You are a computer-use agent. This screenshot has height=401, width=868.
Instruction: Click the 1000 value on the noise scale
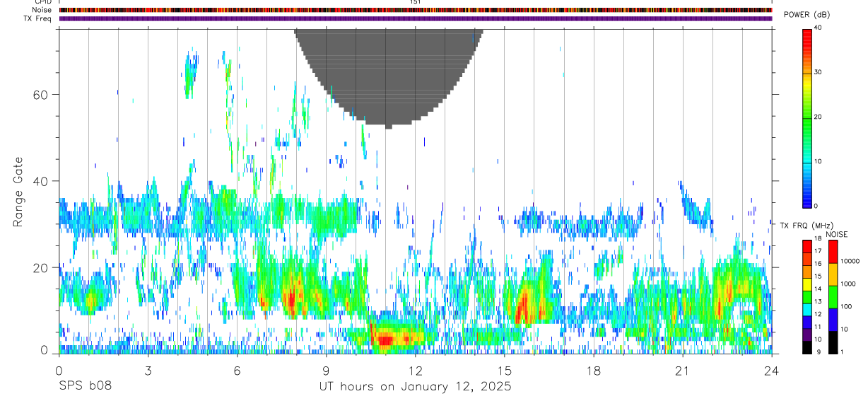point(848,284)
